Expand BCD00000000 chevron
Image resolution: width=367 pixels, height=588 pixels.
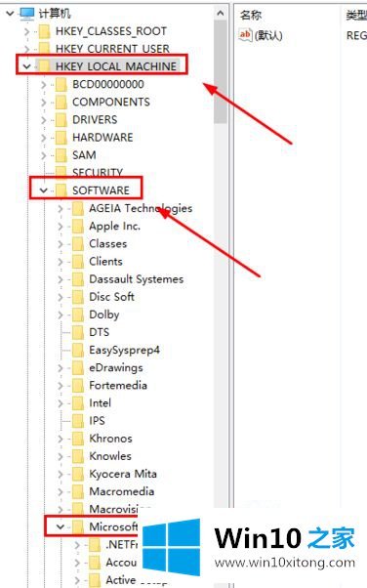[44, 85]
